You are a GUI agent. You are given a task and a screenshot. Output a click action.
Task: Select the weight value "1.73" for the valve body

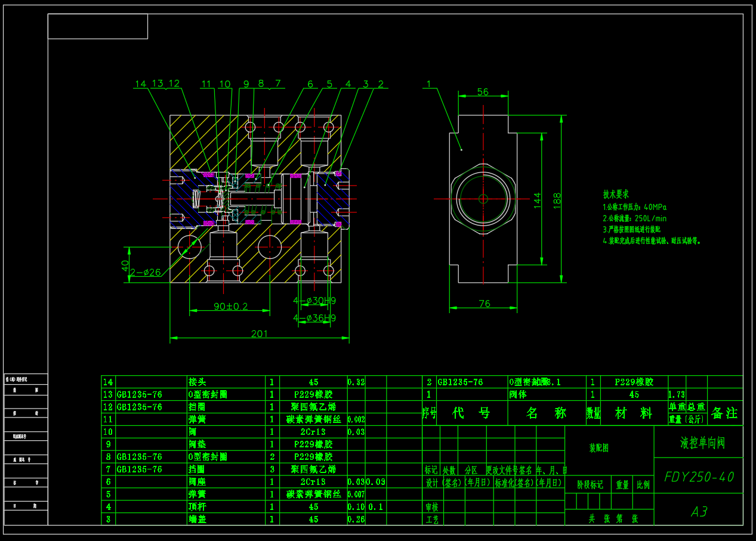(677, 394)
